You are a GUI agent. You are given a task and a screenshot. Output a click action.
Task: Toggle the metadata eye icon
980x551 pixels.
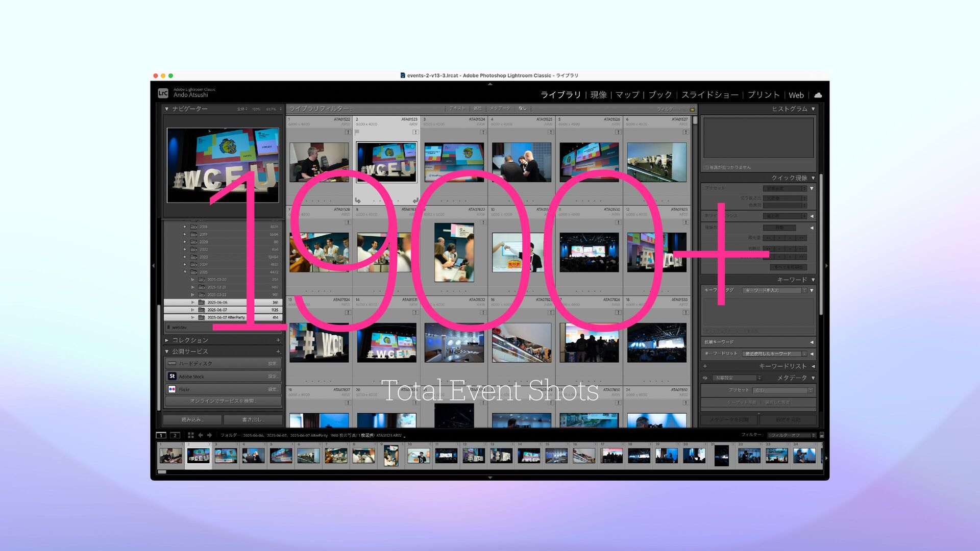tap(705, 378)
